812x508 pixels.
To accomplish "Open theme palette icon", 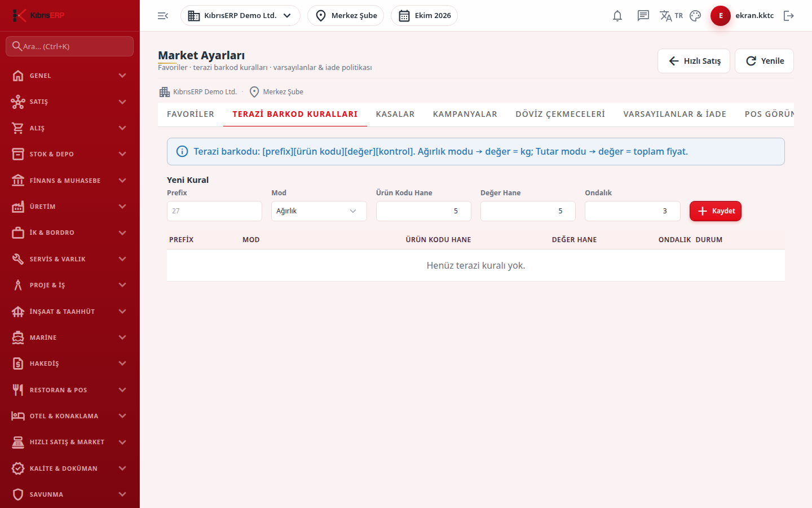I will (x=695, y=16).
